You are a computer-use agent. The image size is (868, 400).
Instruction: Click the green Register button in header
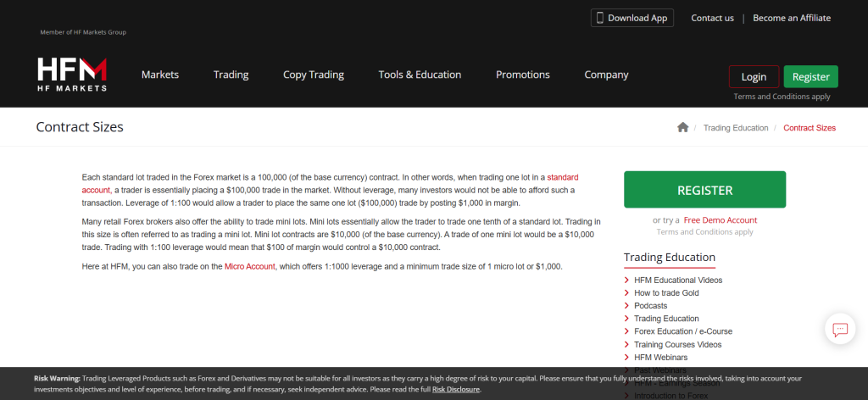click(810, 76)
